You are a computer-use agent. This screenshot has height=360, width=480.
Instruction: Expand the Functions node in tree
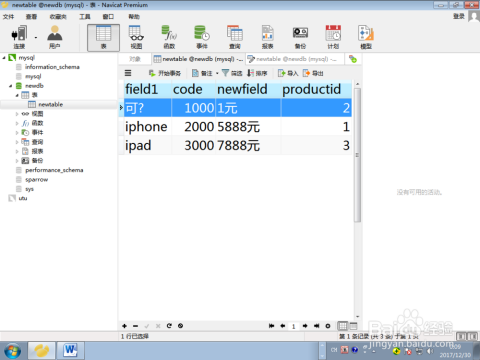(17, 123)
